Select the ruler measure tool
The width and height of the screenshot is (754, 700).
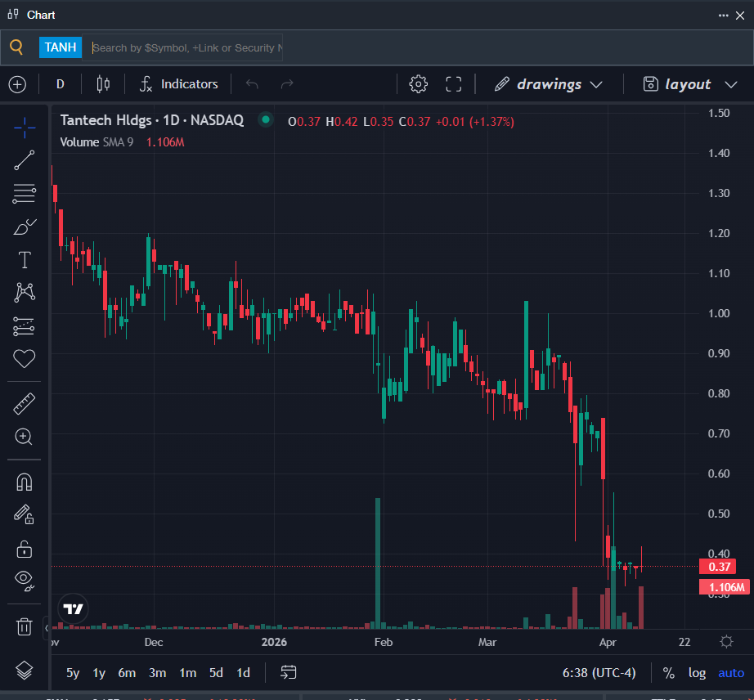pyautogui.click(x=25, y=403)
